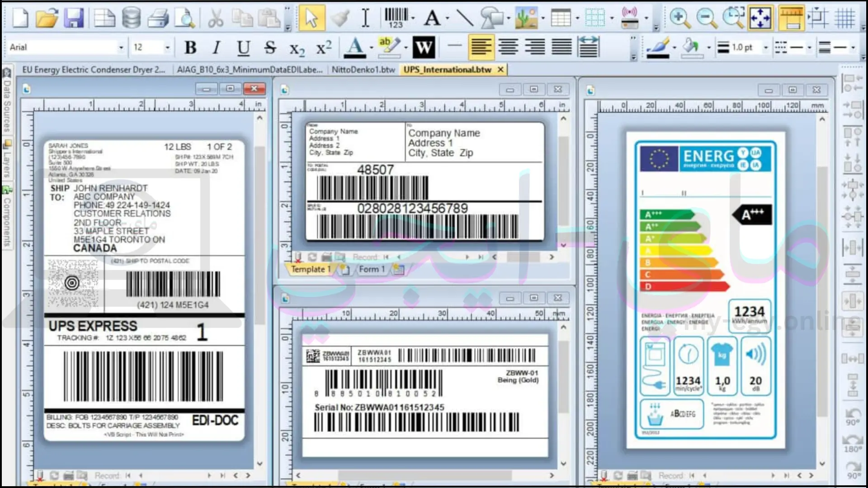Open print preview with the magnifier page icon

185,18
